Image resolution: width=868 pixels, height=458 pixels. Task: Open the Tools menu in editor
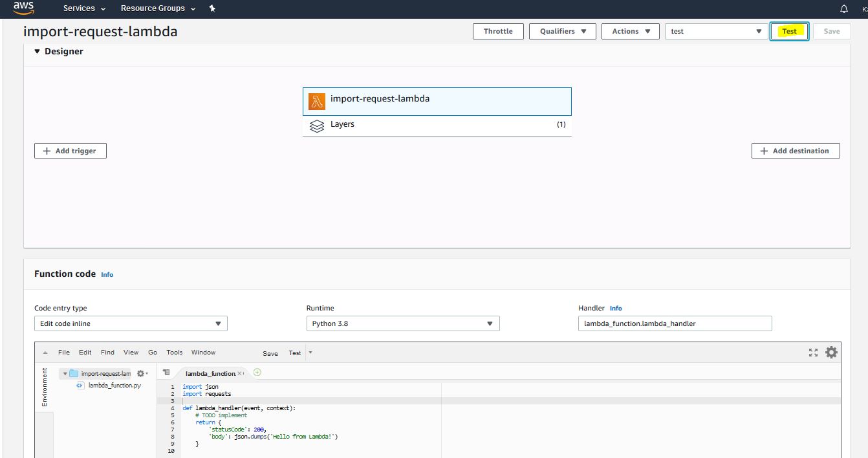click(x=175, y=353)
